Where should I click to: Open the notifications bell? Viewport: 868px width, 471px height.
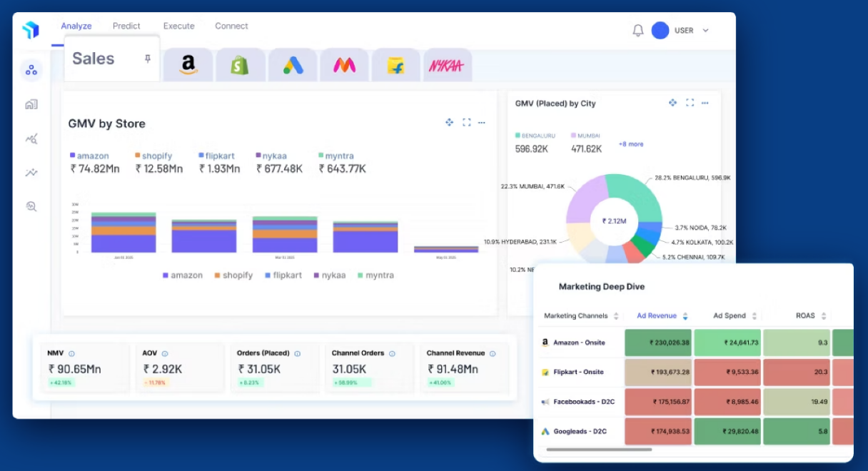638,31
